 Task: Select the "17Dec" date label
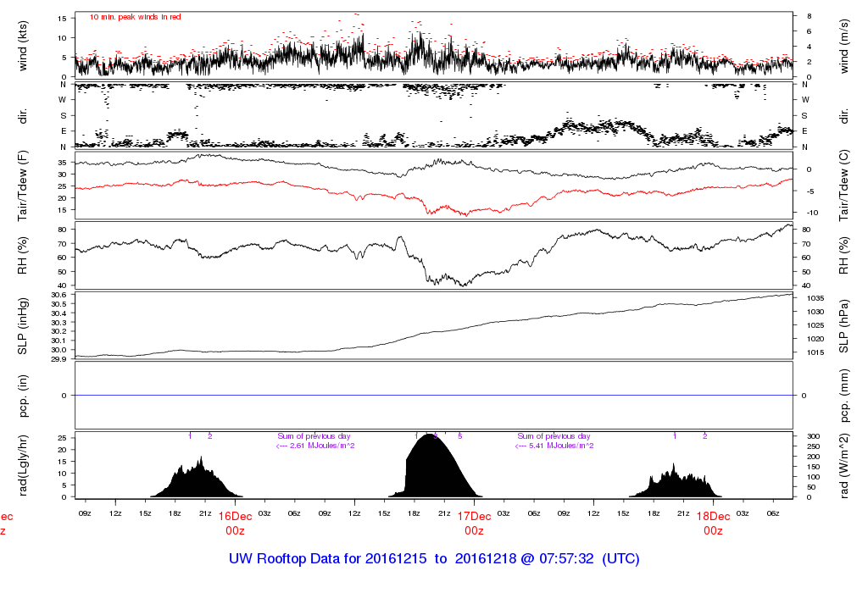tap(475, 517)
